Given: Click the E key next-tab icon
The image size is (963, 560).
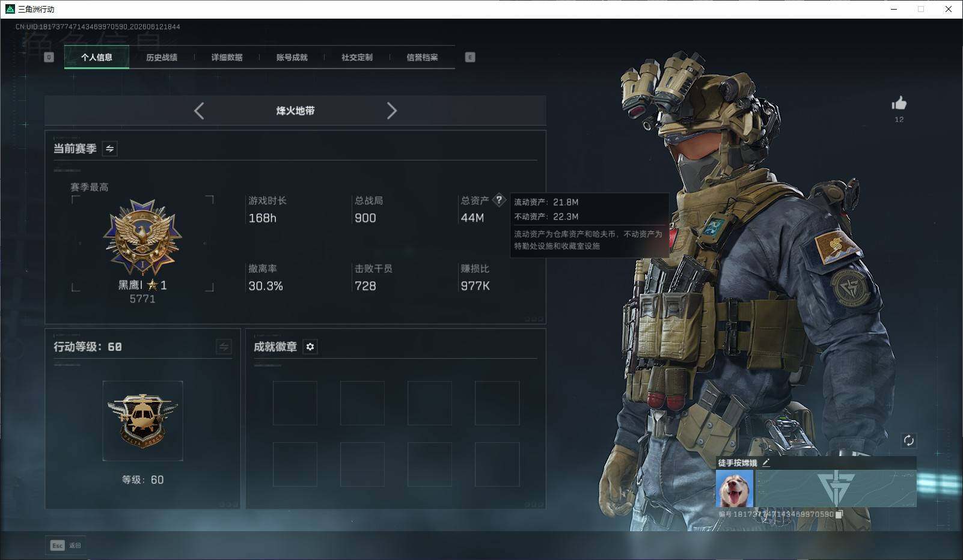Looking at the screenshot, I should coord(470,57).
